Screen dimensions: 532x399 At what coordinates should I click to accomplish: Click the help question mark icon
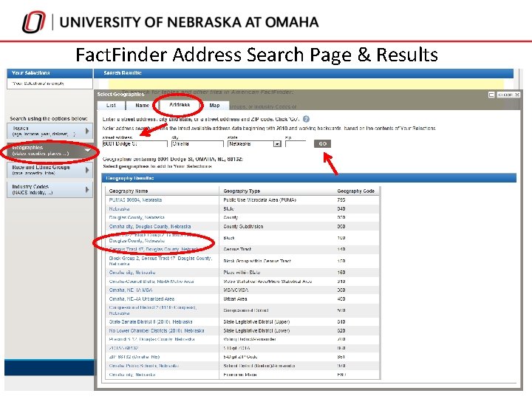pyautogui.click(x=306, y=119)
